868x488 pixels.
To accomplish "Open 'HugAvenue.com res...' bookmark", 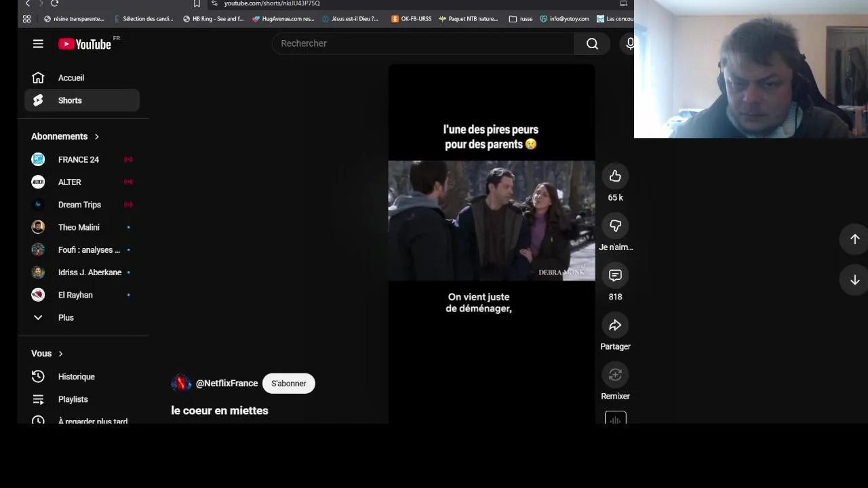I will click(283, 19).
